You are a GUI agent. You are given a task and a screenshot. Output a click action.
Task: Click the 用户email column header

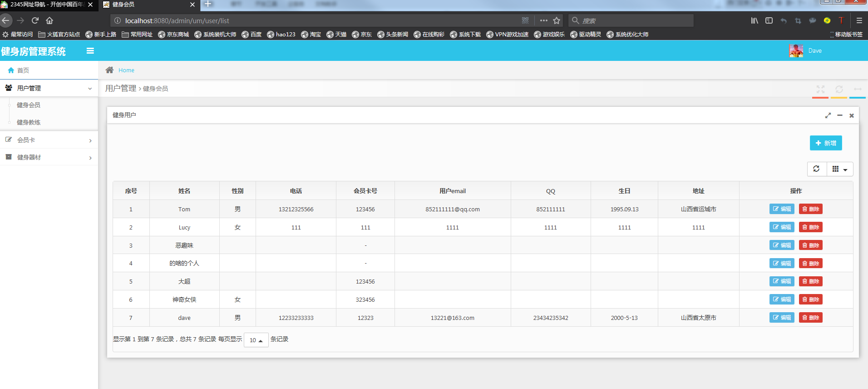coord(453,191)
